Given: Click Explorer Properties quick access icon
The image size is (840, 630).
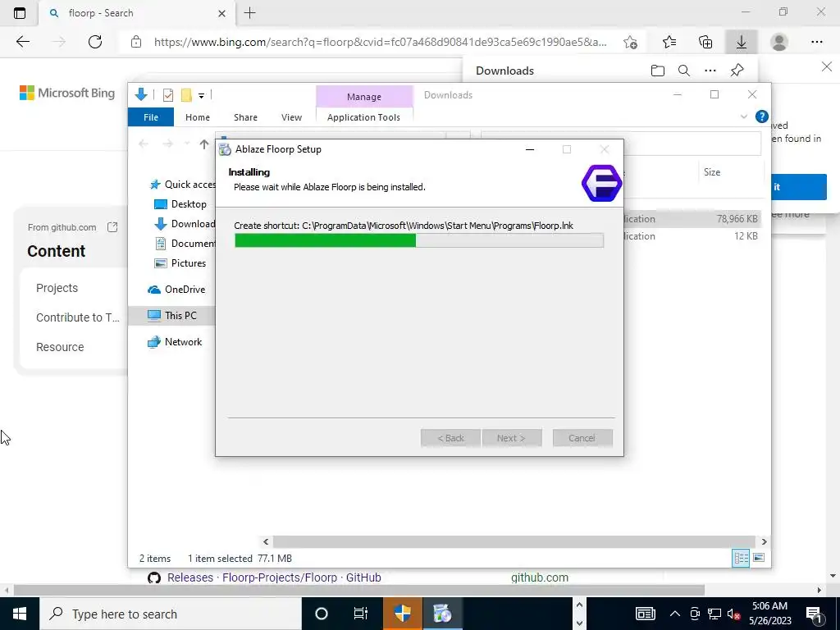Looking at the screenshot, I should (x=167, y=95).
